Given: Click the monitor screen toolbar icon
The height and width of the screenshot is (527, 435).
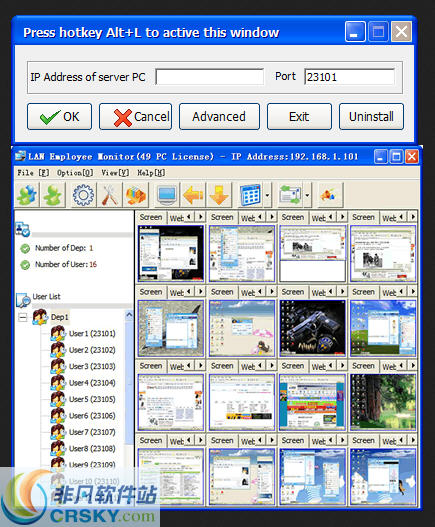Looking at the screenshot, I should click(x=167, y=195).
